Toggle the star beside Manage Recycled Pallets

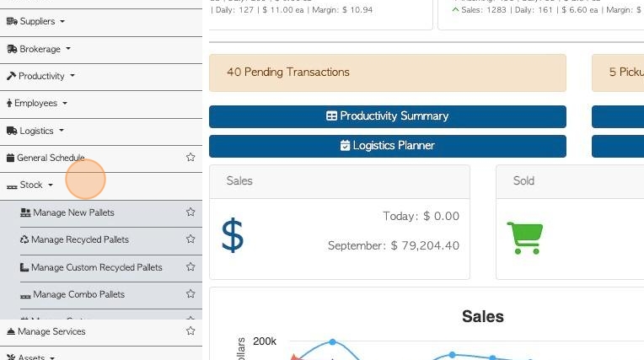click(191, 239)
